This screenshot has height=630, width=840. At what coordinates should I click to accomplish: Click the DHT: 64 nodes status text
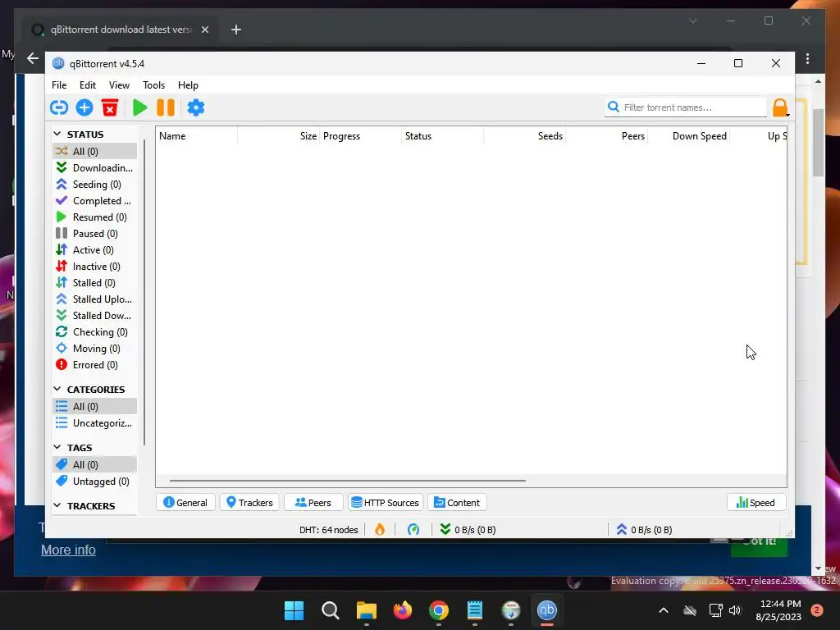tap(328, 530)
